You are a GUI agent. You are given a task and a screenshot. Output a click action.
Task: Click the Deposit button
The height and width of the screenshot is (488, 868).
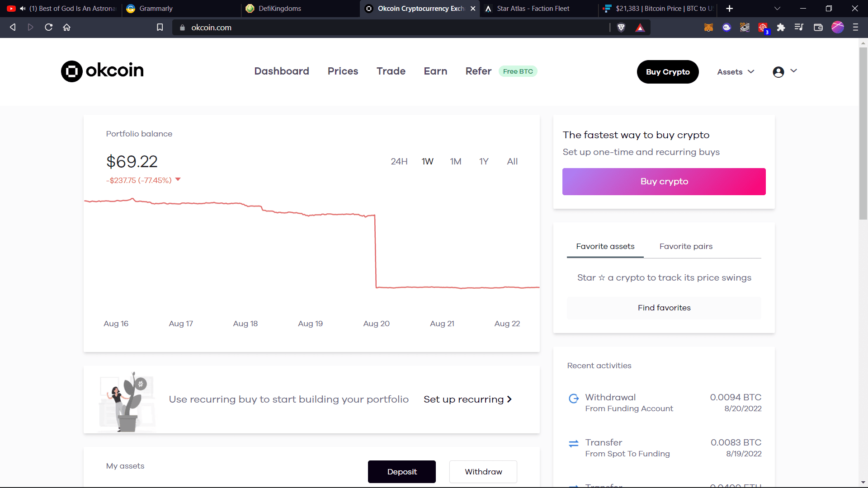point(402,472)
